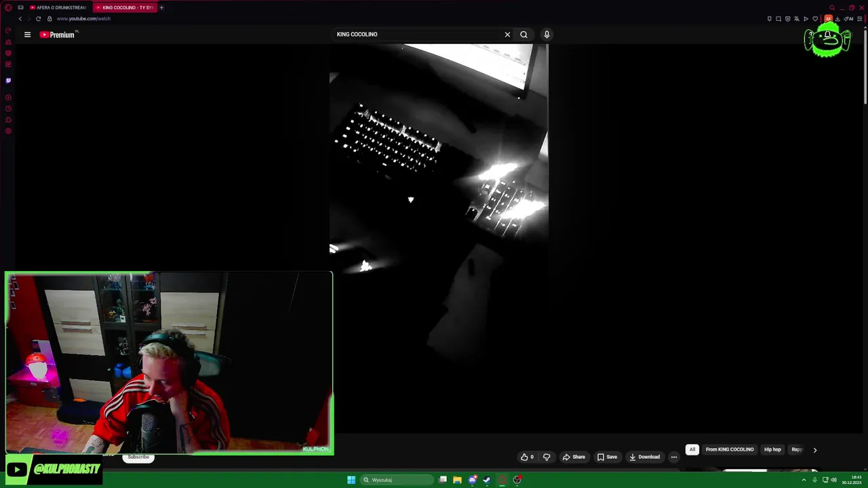Select the All filter chip
The image size is (868, 488).
point(692,449)
